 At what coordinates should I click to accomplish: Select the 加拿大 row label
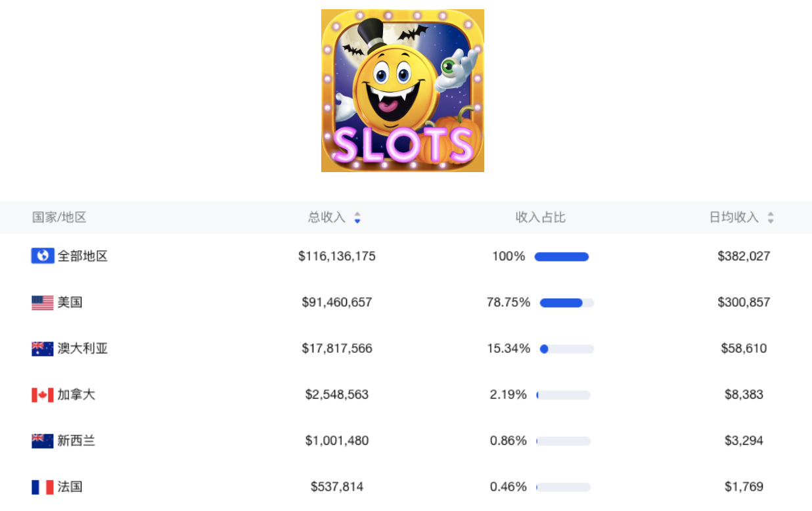(76, 395)
